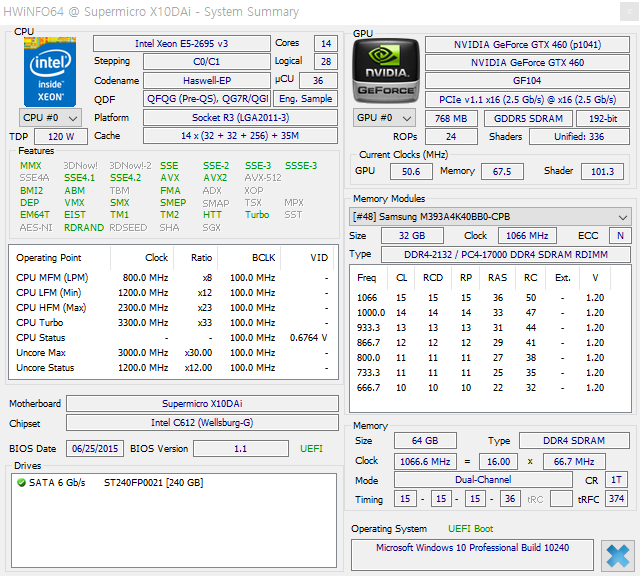The width and height of the screenshot is (640, 576).
Task: Click the Turbo feature label
Action: 257,215
